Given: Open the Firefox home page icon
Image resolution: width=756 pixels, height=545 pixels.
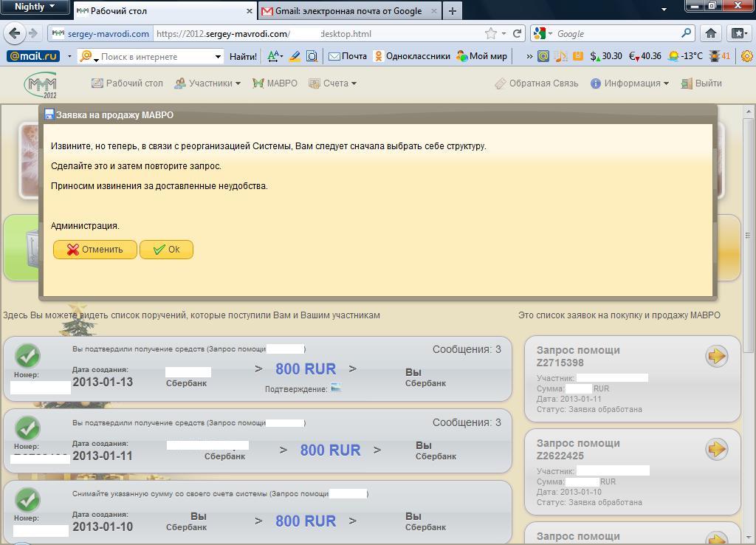Looking at the screenshot, I should tap(710, 33).
